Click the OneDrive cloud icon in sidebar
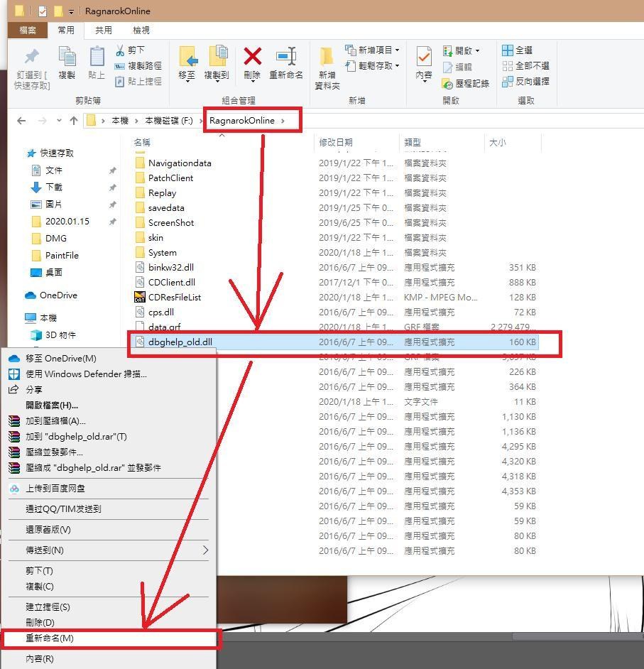Viewport: 644px width, 669px height. point(31,295)
